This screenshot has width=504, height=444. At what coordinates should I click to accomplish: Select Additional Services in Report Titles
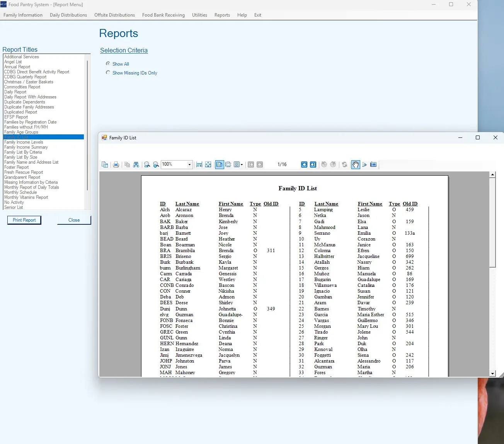click(x=43, y=57)
